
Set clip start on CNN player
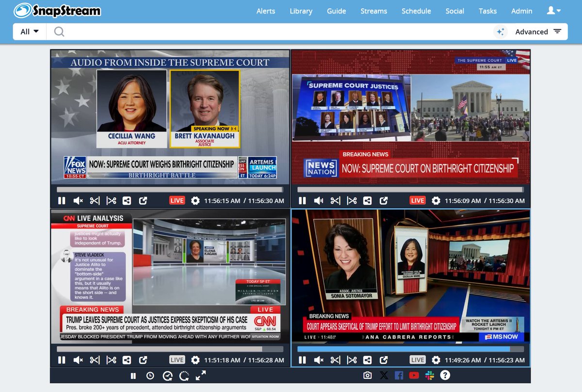[x=95, y=360]
